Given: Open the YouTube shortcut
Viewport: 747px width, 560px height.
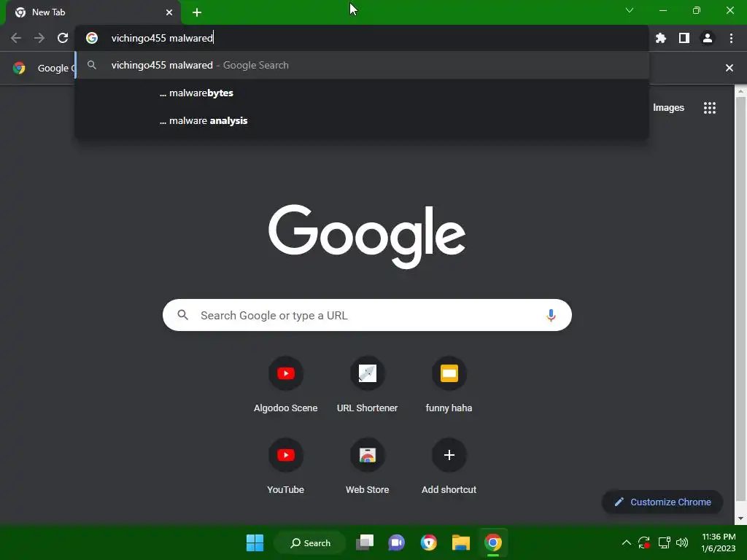Looking at the screenshot, I should [285, 467].
